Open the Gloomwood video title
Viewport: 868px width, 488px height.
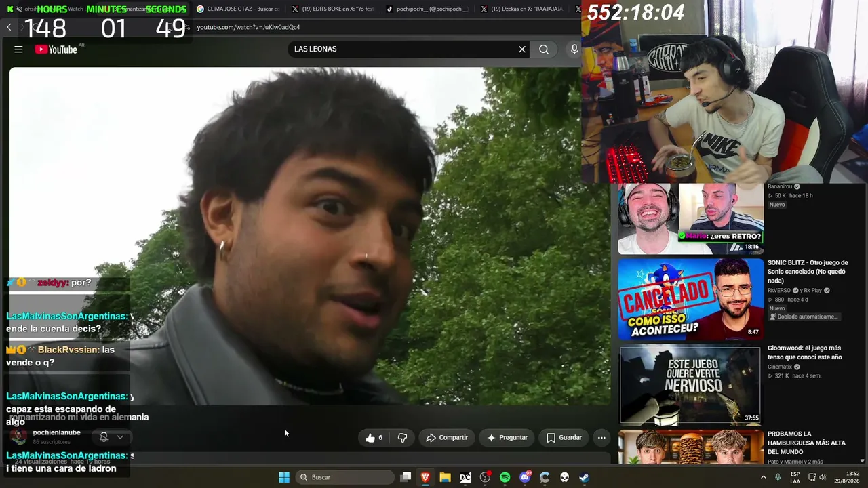click(804, 352)
